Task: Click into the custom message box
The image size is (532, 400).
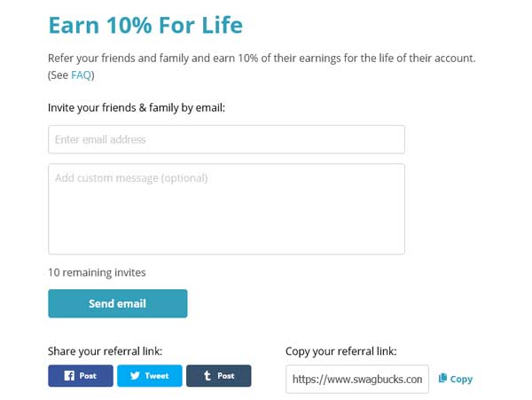Action: 226,209
